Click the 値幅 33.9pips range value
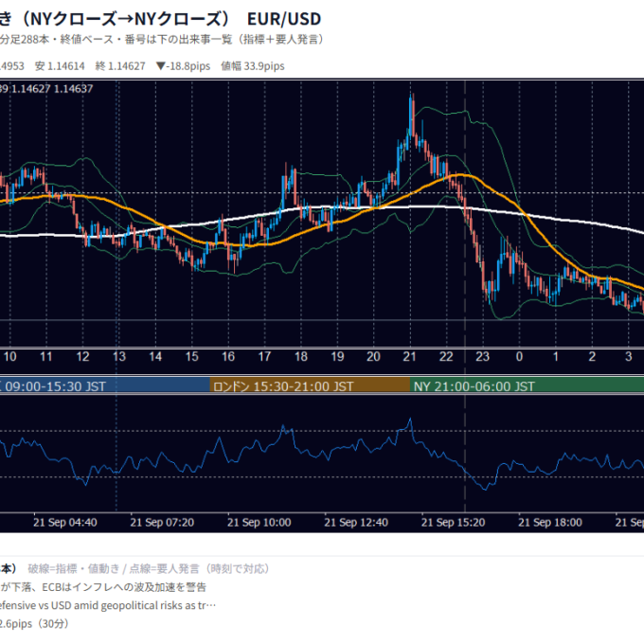Screen dimensions: 644x644 tap(253, 66)
